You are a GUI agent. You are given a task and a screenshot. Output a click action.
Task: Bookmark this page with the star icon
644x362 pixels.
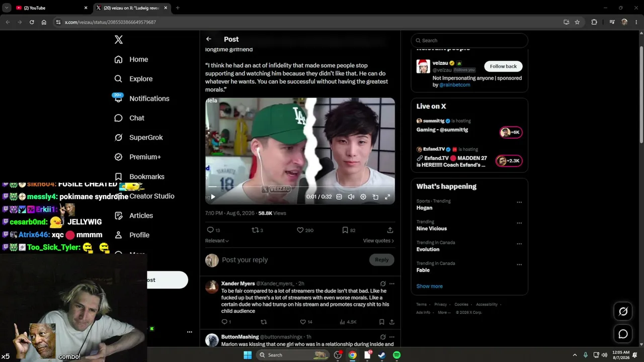577,22
